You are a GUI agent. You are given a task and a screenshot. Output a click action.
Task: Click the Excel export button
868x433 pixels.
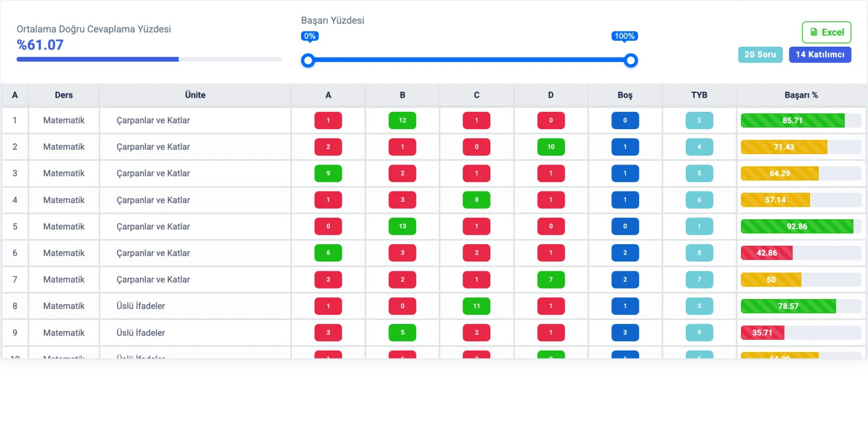[x=826, y=32]
